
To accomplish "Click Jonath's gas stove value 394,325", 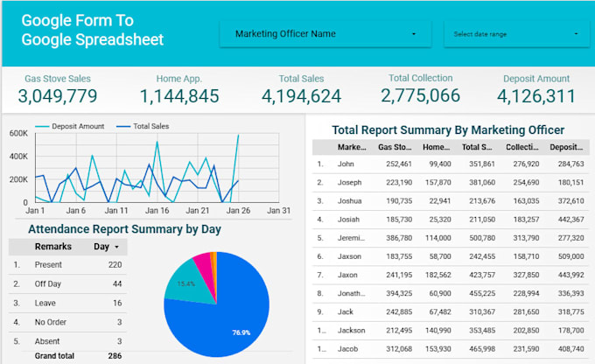I will pos(399,293).
